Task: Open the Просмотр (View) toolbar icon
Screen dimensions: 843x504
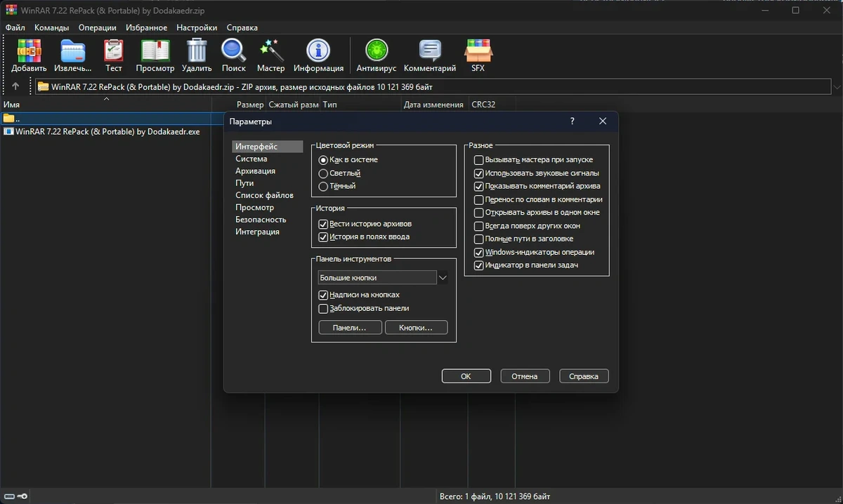Action: [x=155, y=55]
